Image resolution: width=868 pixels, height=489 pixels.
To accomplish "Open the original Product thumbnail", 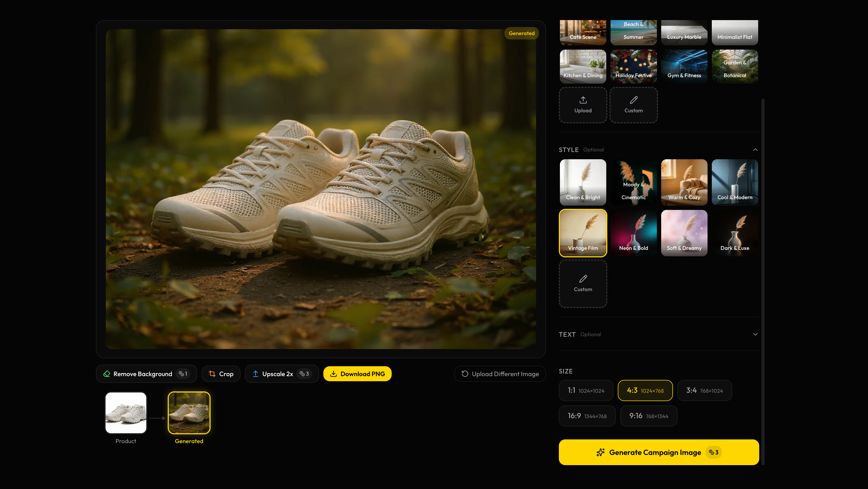I will 126,413.
